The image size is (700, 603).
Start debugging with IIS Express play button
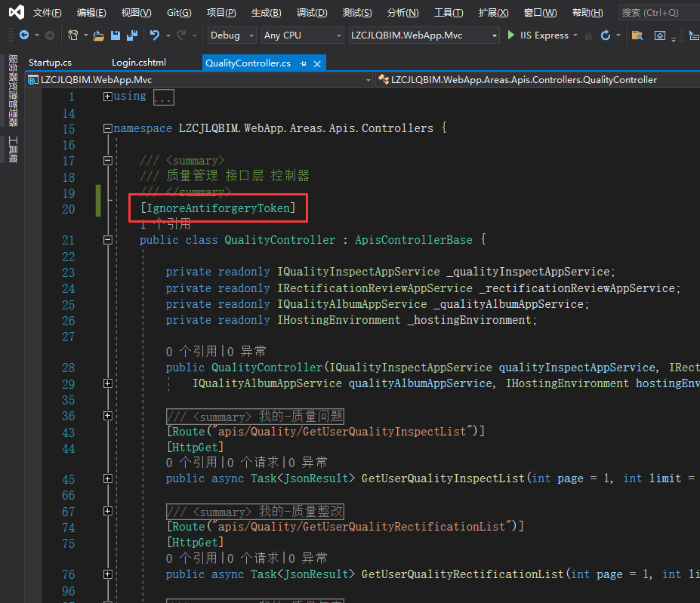pyautogui.click(x=511, y=35)
